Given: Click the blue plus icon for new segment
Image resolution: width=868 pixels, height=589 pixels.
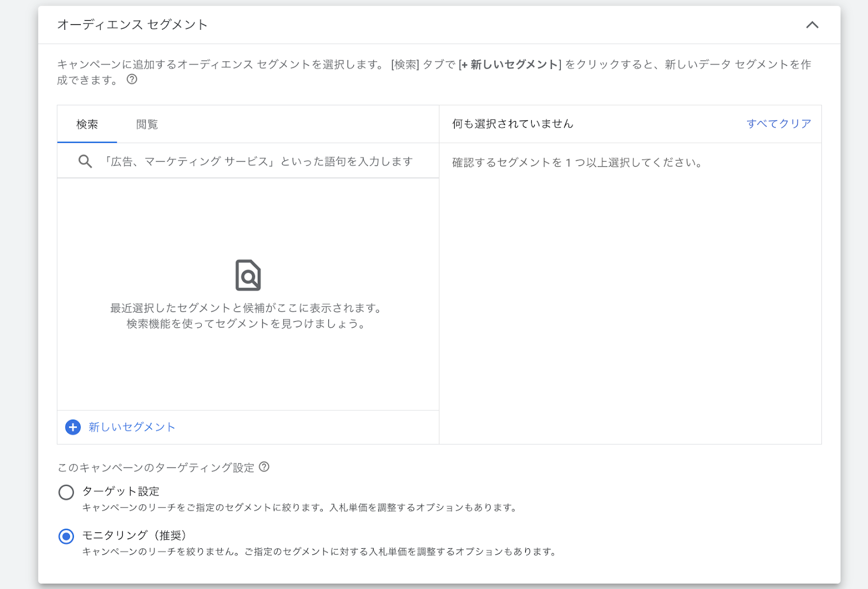Looking at the screenshot, I should click(x=73, y=427).
